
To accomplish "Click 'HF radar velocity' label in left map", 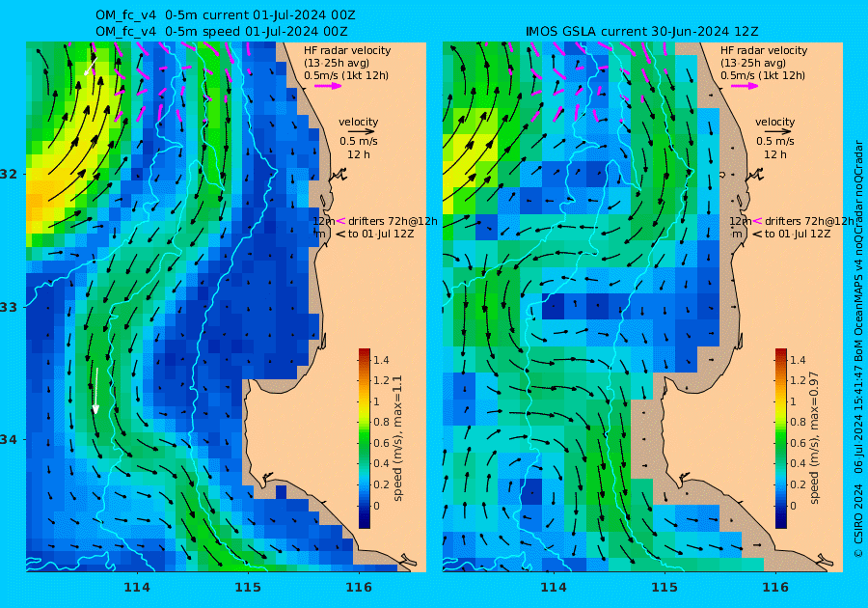I will (x=347, y=50).
